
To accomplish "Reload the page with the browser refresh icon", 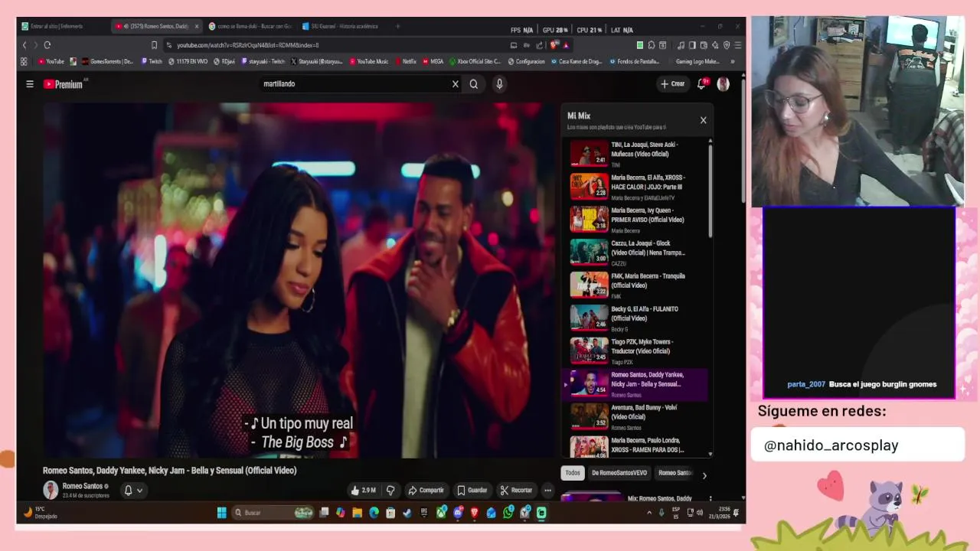I will click(x=47, y=45).
